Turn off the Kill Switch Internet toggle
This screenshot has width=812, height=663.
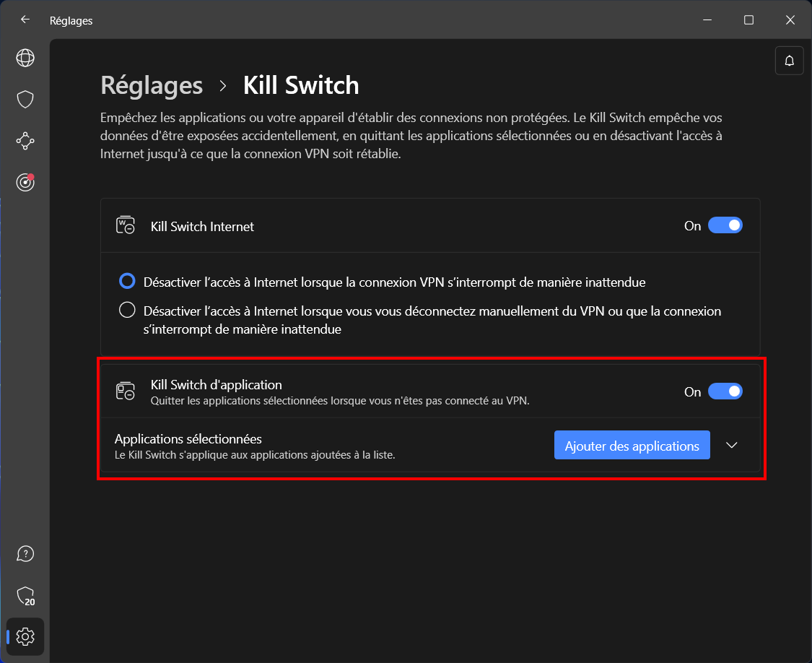click(x=725, y=225)
